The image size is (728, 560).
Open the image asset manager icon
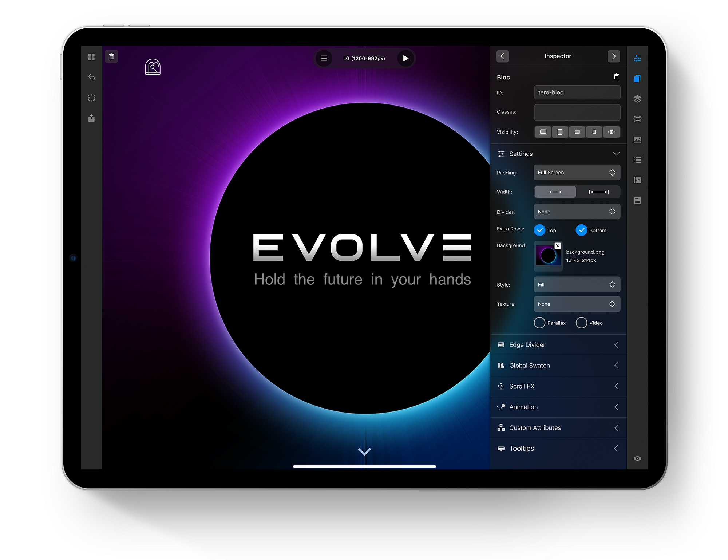pos(637,140)
